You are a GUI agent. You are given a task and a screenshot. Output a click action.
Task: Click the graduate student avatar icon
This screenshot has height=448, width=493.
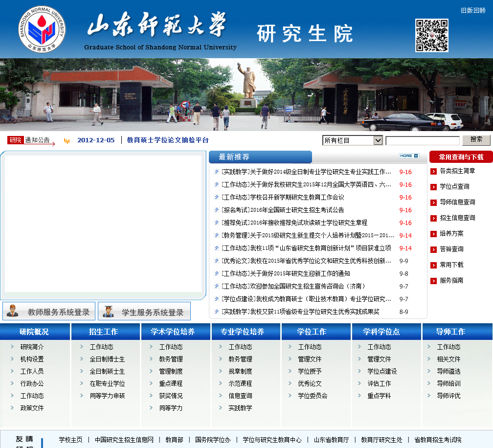[108, 311]
